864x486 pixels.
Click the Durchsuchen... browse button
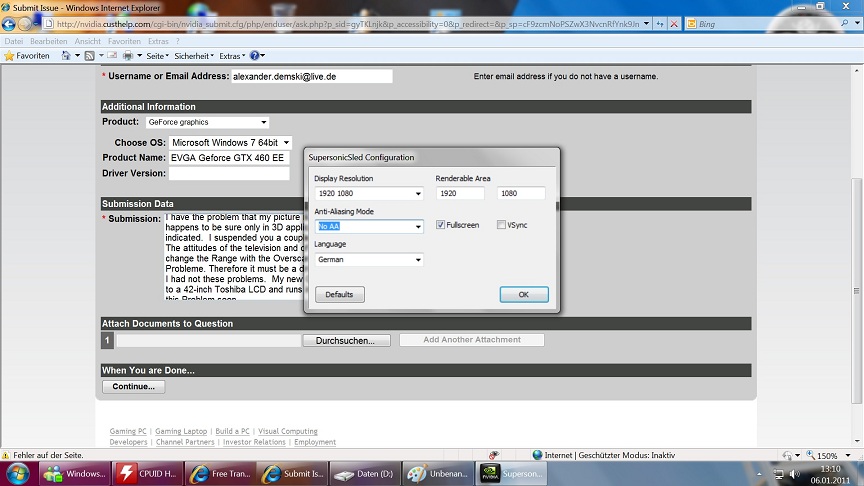(346, 341)
